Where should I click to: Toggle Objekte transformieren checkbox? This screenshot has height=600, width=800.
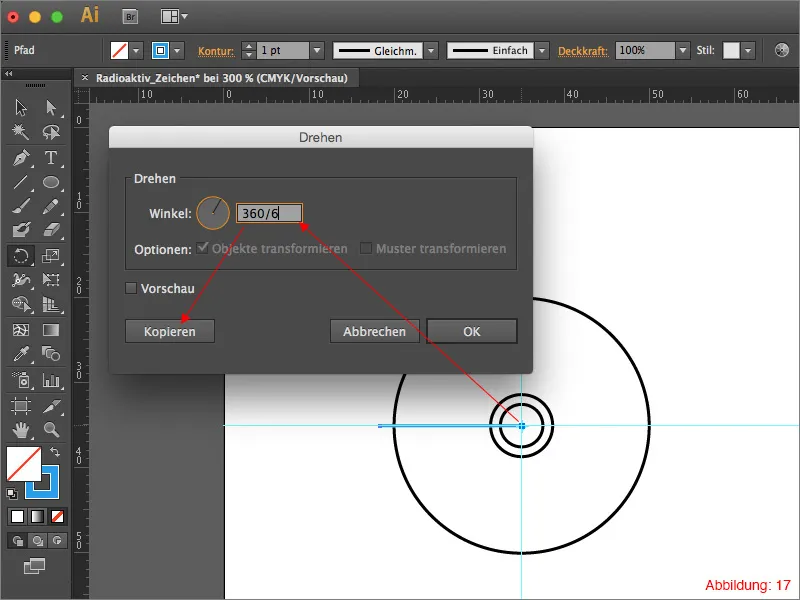pos(203,248)
